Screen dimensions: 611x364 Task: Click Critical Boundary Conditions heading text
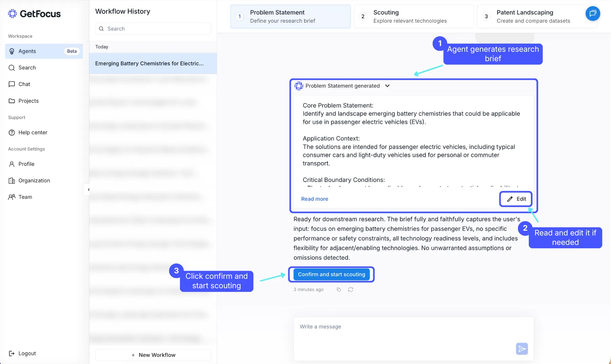point(344,180)
